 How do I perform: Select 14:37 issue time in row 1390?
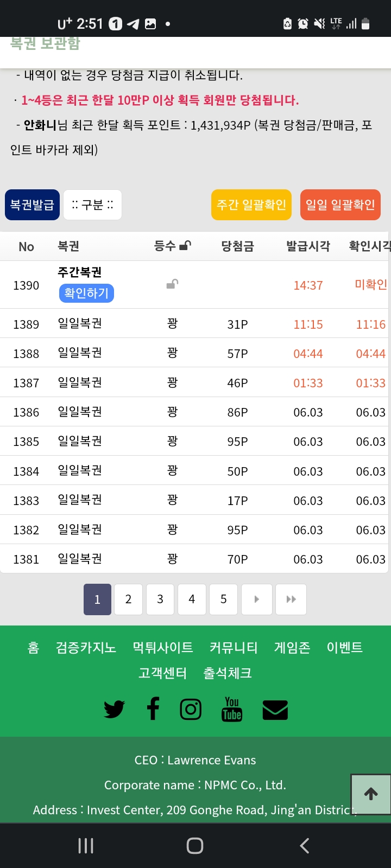308,285
